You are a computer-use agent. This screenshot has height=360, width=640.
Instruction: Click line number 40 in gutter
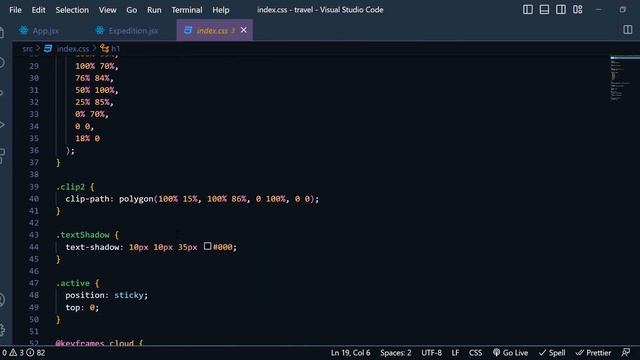[x=34, y=199]
